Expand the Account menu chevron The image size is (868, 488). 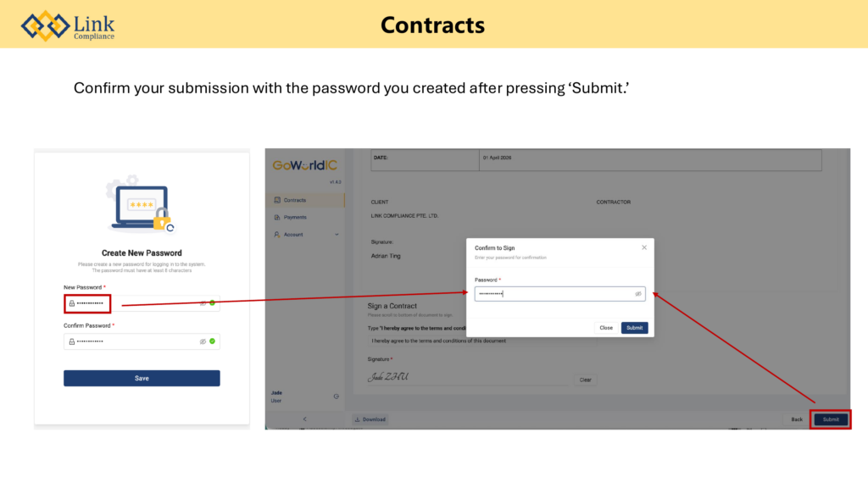337,235
